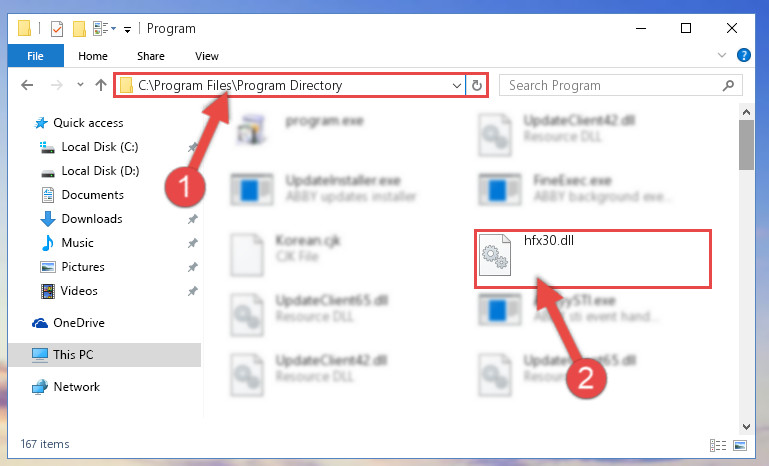The height and width of the screenshot is (466, 769).
Task: Click the New folder quick-access icon
Action: 79,29
